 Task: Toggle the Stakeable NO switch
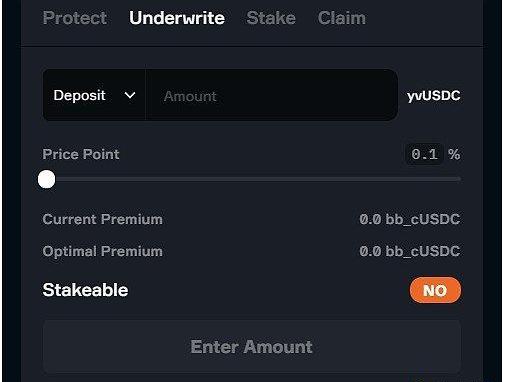coord(435,290)
